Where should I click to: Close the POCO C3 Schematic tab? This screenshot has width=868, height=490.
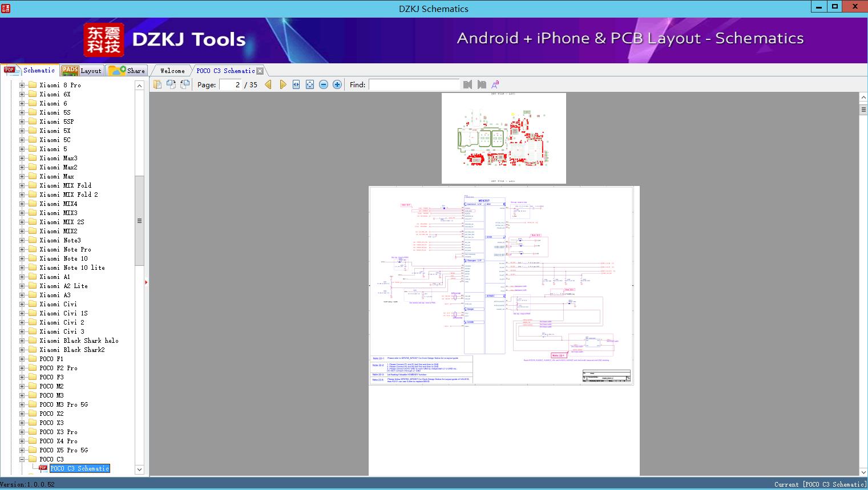260,71
